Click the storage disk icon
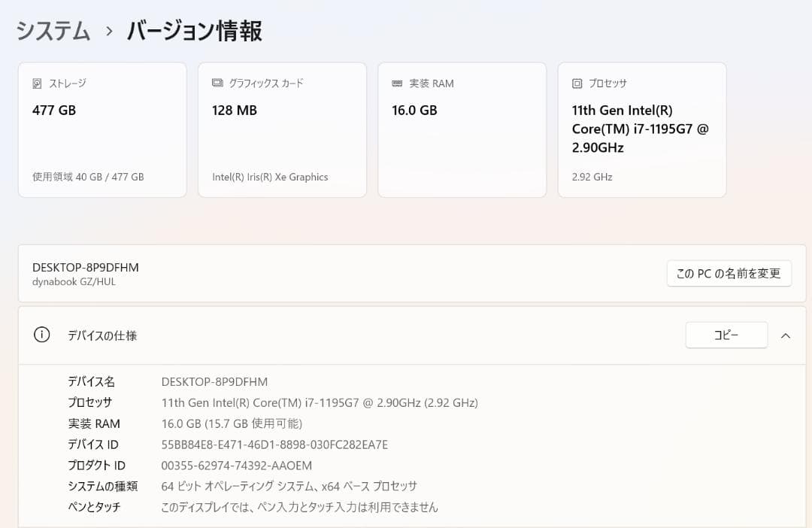This screenshot has width=812, height=528. (37, 83)
